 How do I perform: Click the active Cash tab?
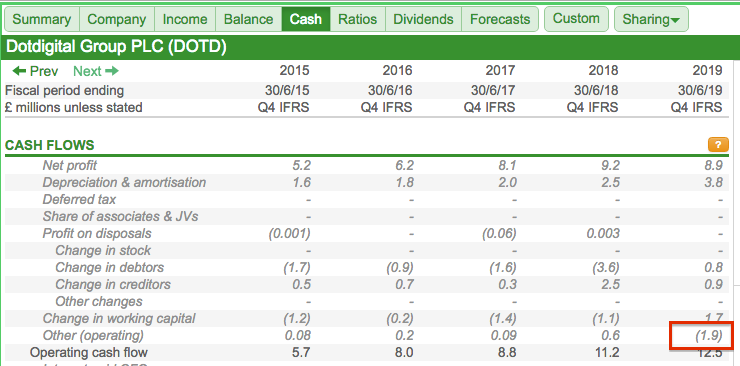click(306, 19)
